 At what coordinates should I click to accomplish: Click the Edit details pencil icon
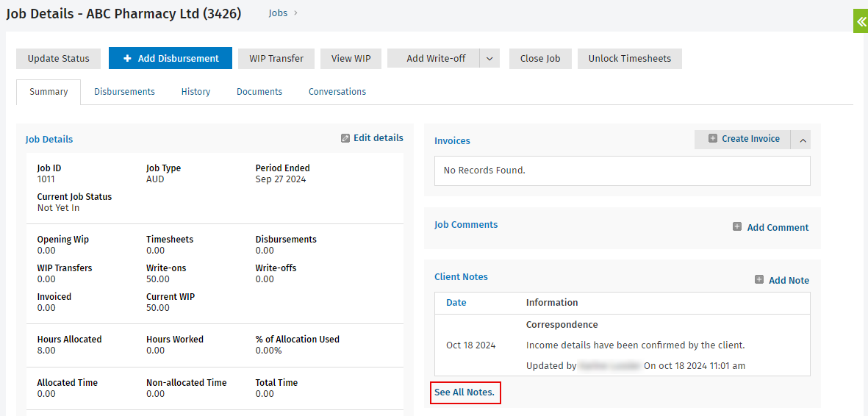(345, 138)
